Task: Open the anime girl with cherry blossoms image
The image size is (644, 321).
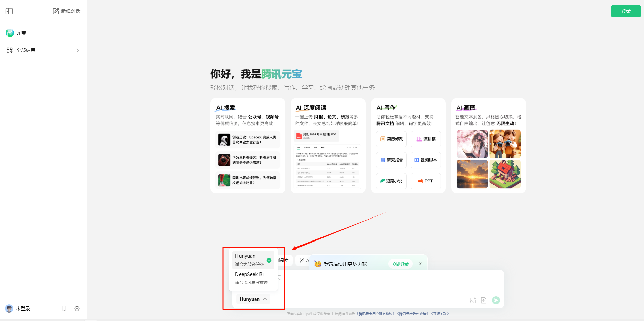Action: click(472, 144)
